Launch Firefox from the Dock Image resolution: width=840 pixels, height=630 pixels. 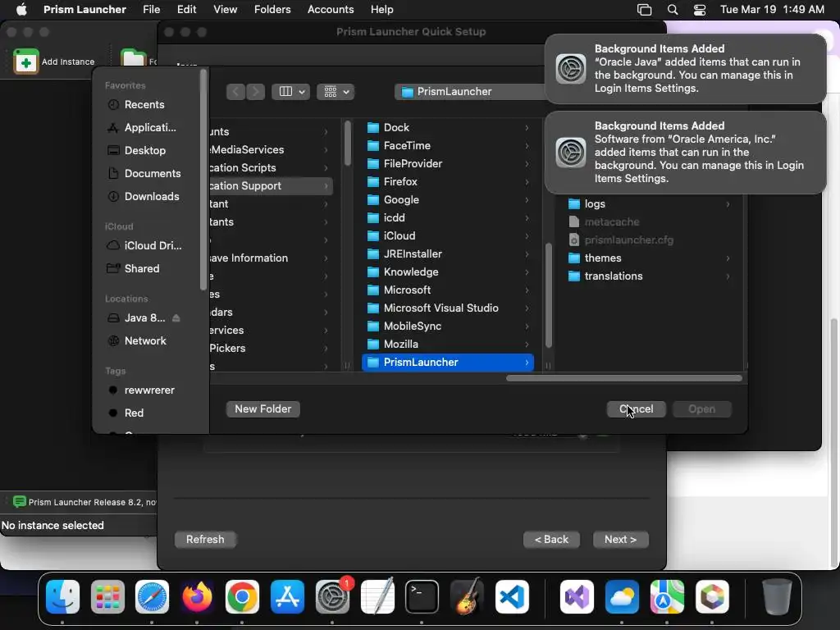point(197,597)
